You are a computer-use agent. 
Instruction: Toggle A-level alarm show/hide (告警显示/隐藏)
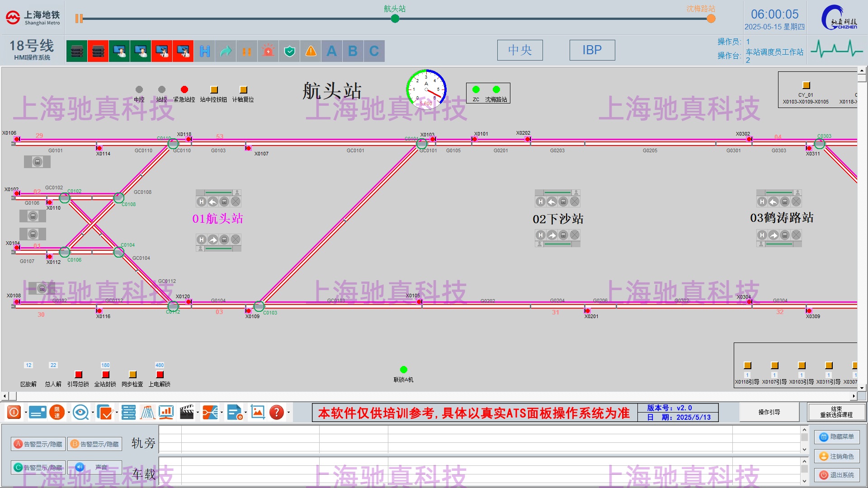point(38,444)
